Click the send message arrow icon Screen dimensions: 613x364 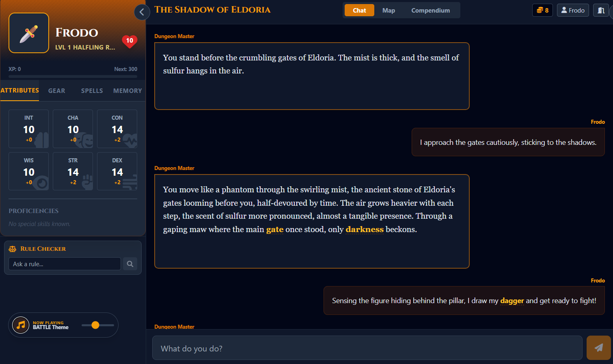[x=598, y=348]
